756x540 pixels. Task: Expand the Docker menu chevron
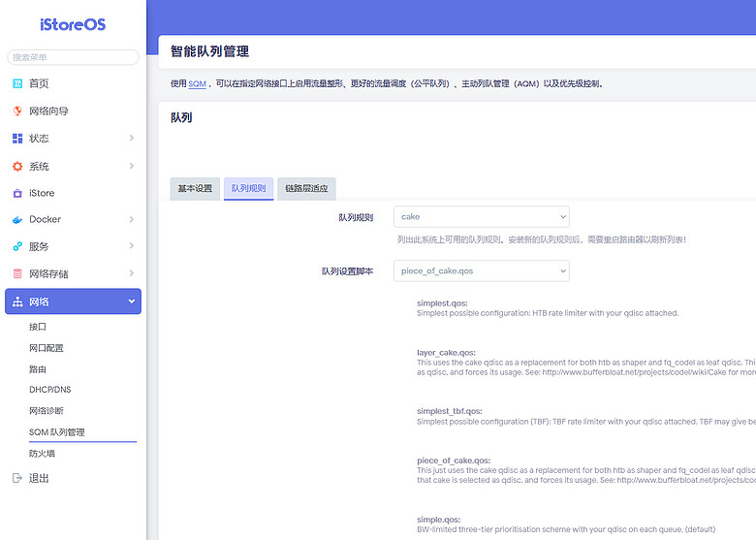(132, 219)
